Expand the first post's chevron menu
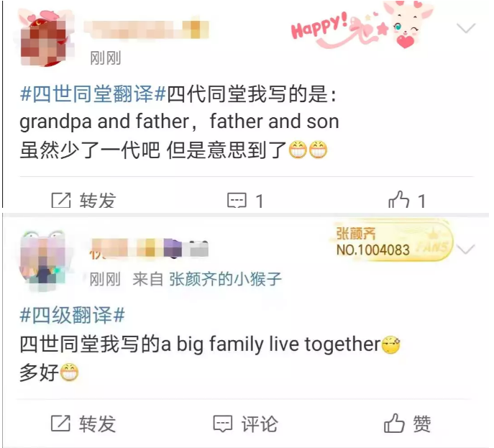 466,28
